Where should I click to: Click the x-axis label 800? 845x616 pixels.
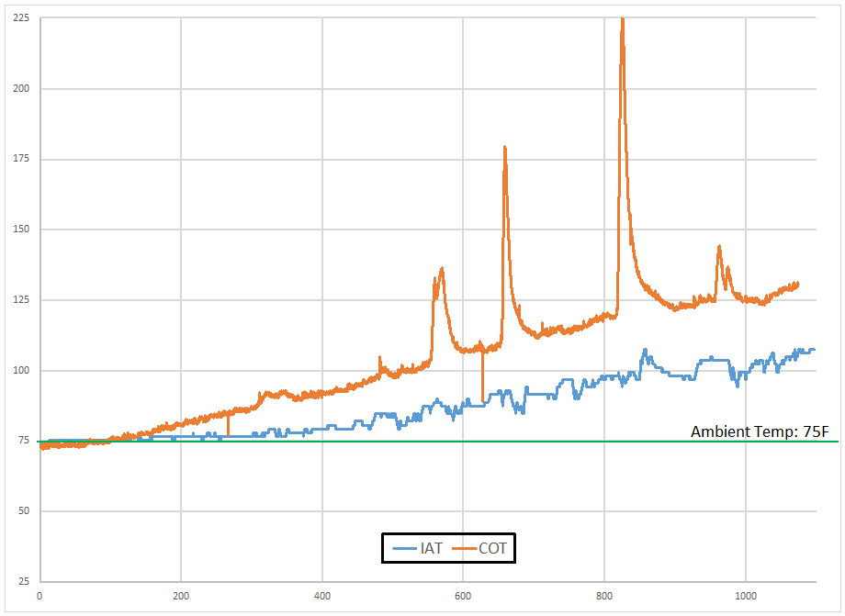[x=604, y=596]
